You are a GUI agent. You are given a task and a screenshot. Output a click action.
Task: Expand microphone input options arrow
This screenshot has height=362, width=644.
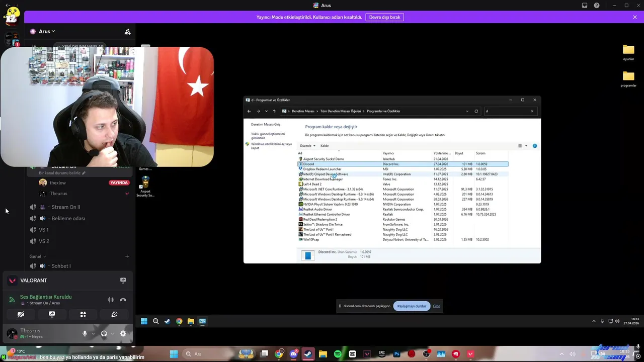[x=93, y=333]
